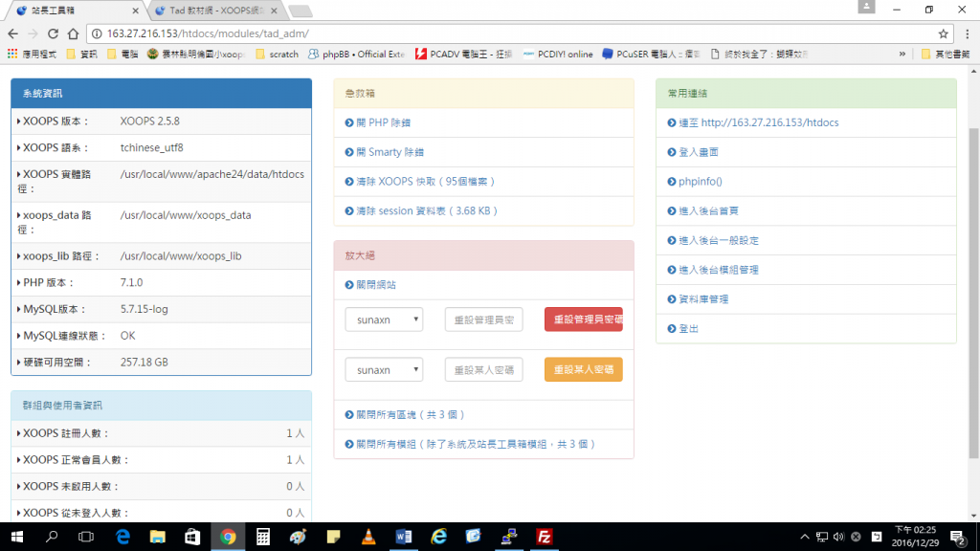Open the Chrome three-dot menu

tap(965, 33)
